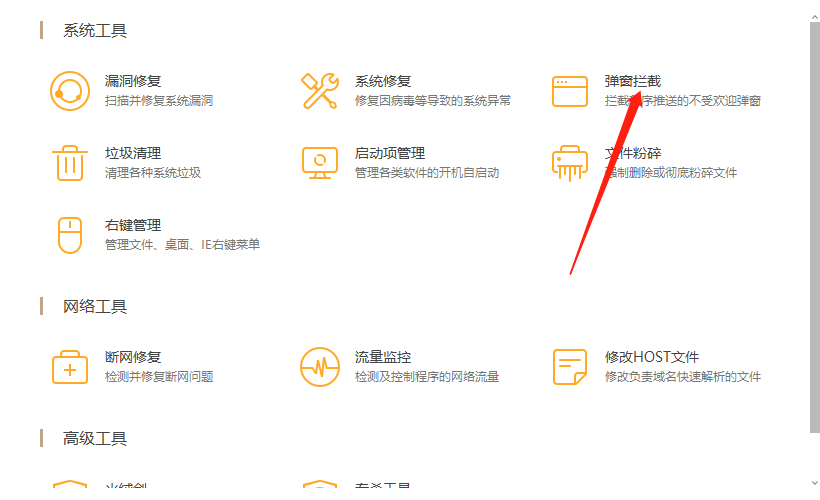
Task: Click the 系统工具 section heading
Action: pyautogui.click(x=95, y=30)
